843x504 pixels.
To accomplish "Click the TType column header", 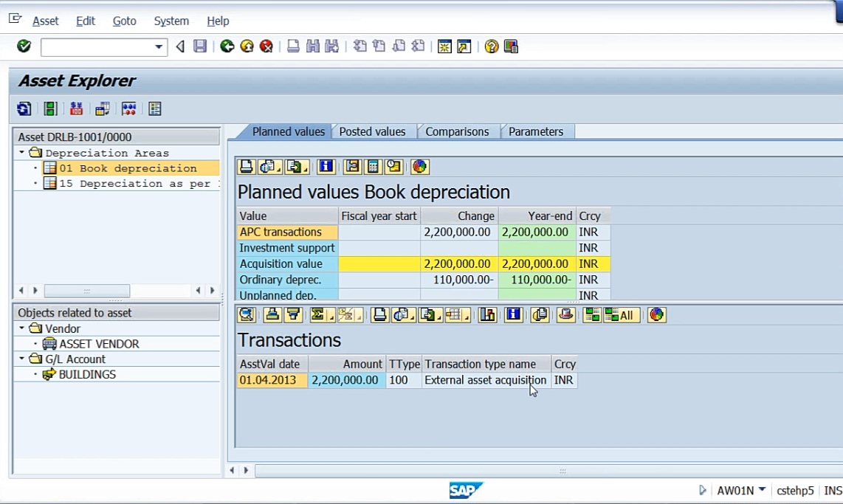I will [405, 364].
